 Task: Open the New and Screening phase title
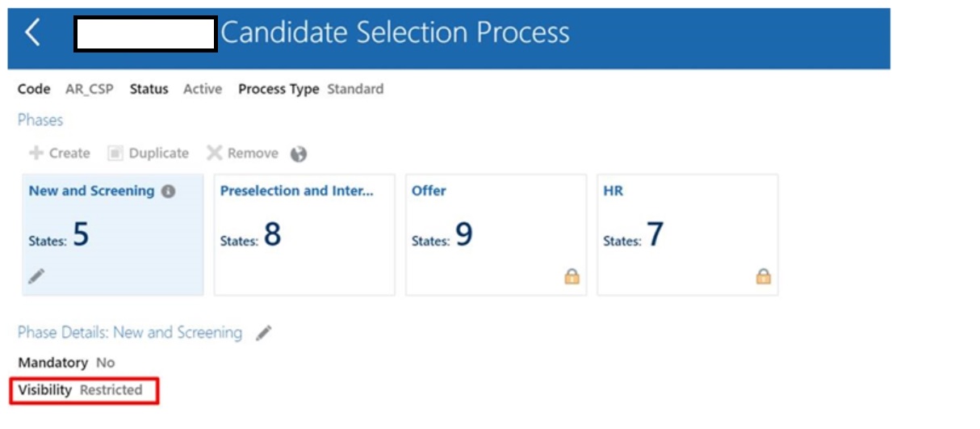91,191
